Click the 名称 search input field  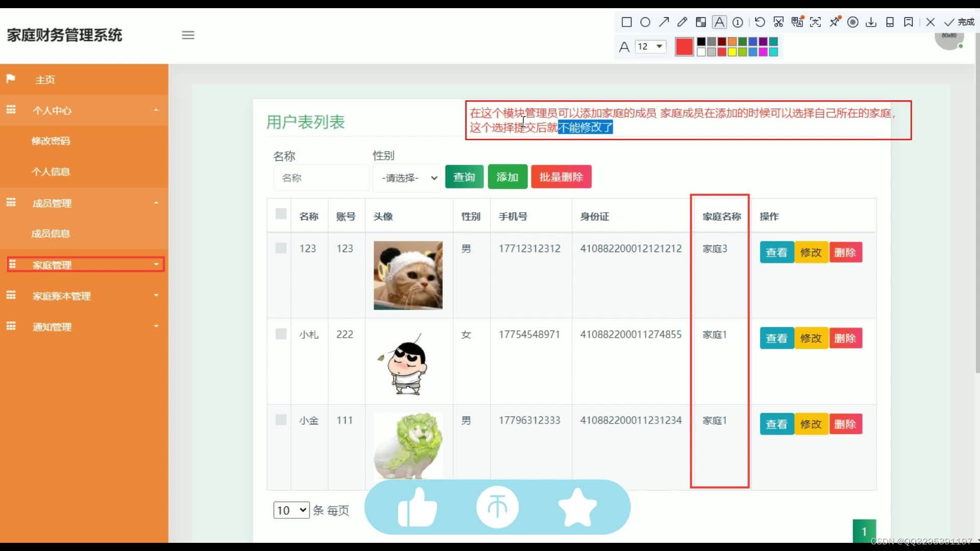[x=321, y=178]
